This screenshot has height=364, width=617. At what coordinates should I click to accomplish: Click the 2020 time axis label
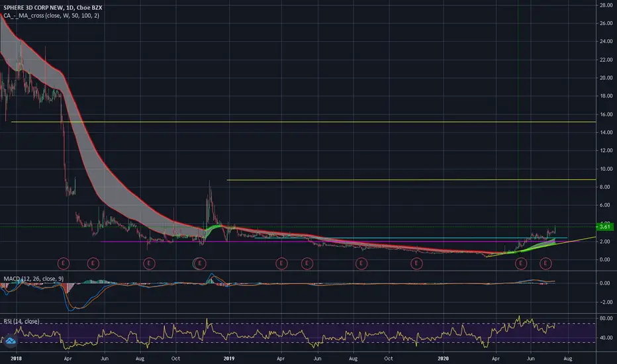point(443,359)
